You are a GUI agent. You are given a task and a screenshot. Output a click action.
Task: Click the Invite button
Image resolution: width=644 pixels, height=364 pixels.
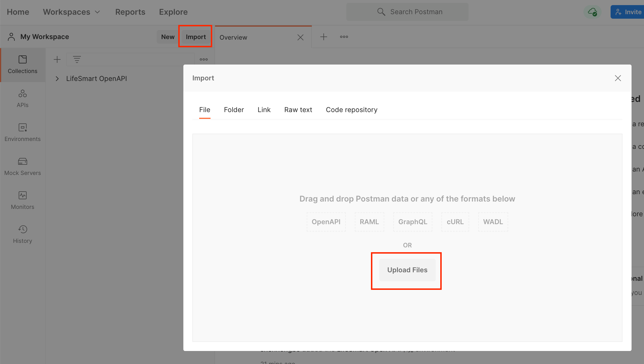click(x=628, y=12)
